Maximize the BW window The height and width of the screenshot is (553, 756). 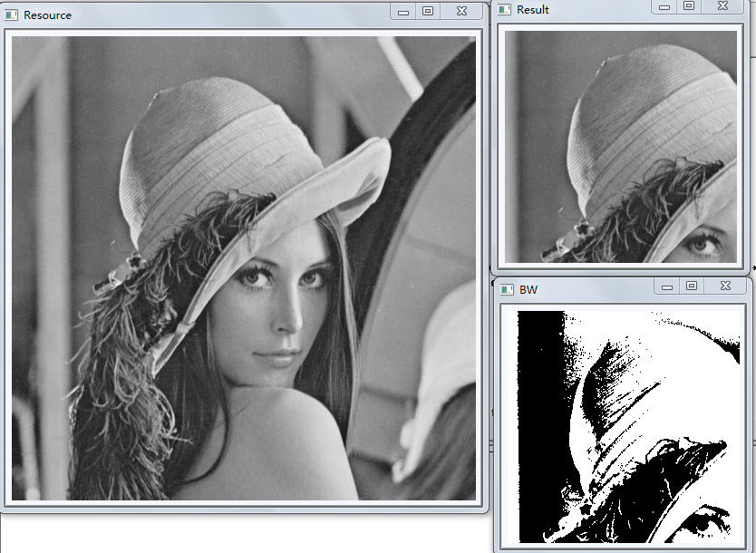[x=692, y=286]
